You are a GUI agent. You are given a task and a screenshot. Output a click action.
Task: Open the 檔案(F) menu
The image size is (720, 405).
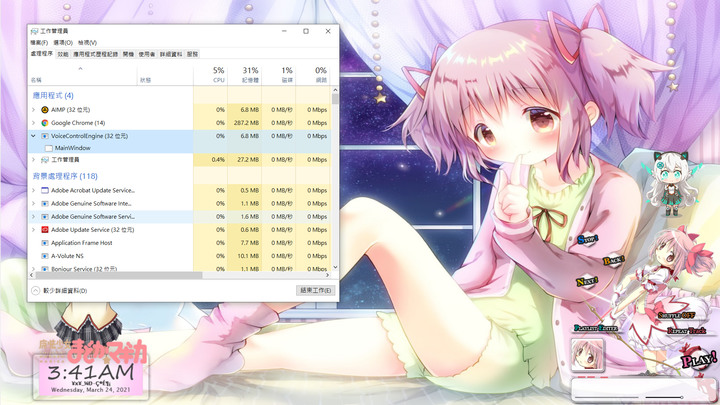click(39, 43)
